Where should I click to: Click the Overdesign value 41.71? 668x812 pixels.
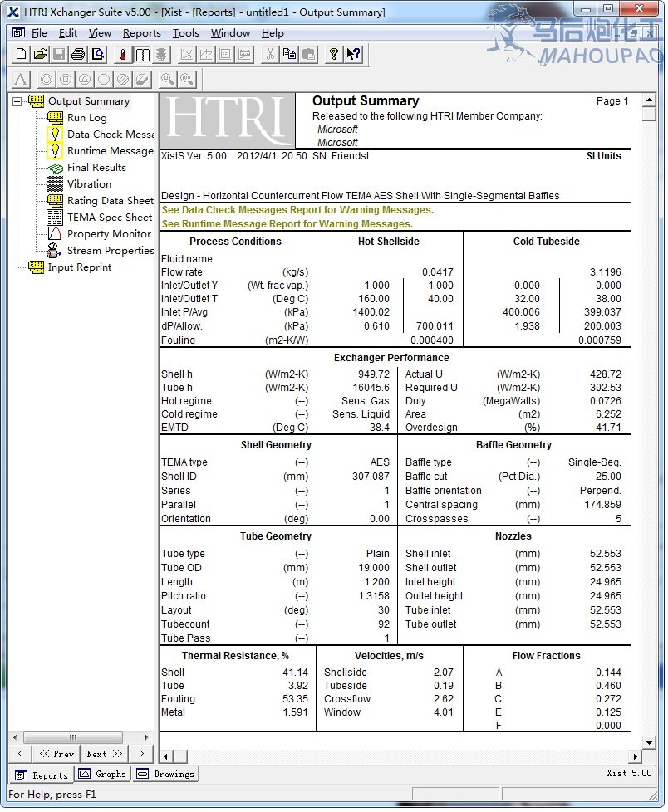click(608, 428)
